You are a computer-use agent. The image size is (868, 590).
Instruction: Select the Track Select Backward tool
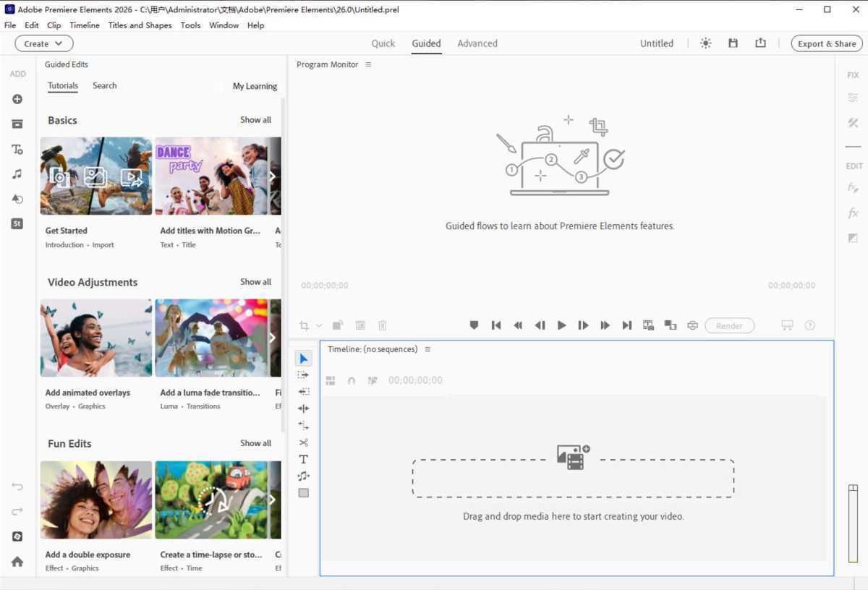click(304, 392)
